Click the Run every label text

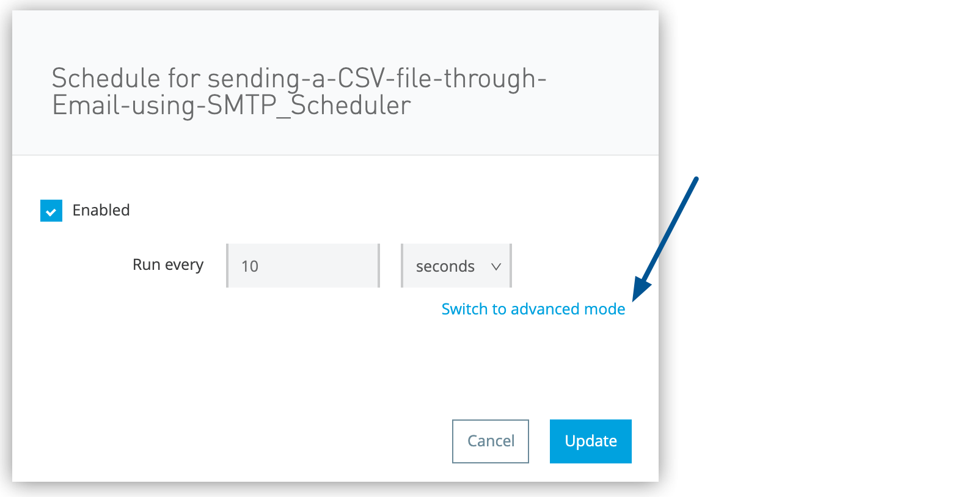pyautogui.click(x=168, y=265)
